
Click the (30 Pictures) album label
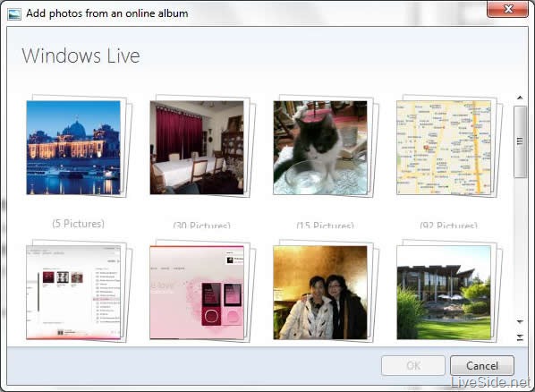201,225
